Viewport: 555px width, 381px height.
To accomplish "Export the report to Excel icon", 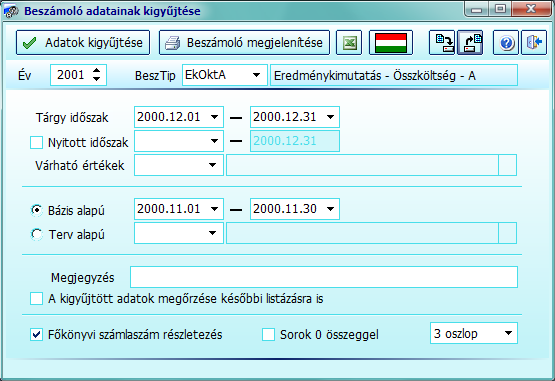I will pos(349,43).
